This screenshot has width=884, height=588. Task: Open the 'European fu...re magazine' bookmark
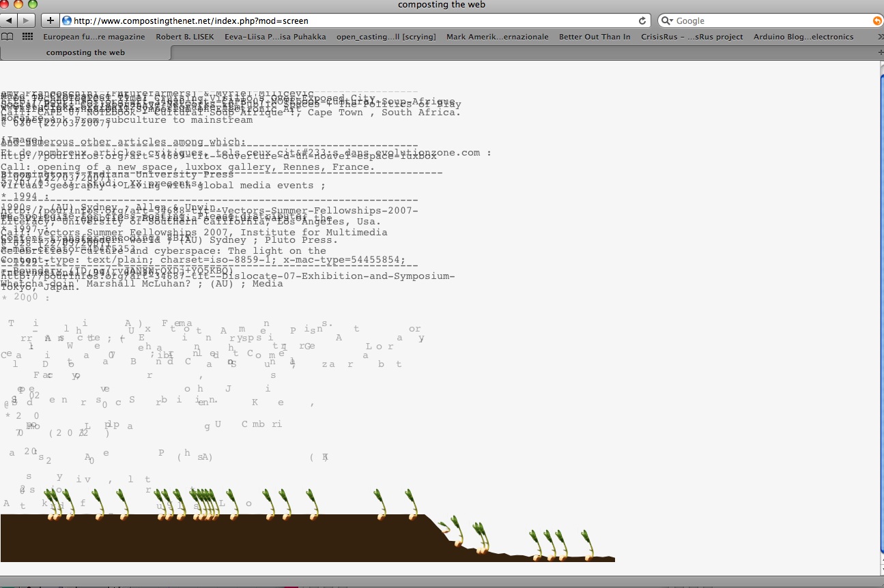(x=94, y=37)
